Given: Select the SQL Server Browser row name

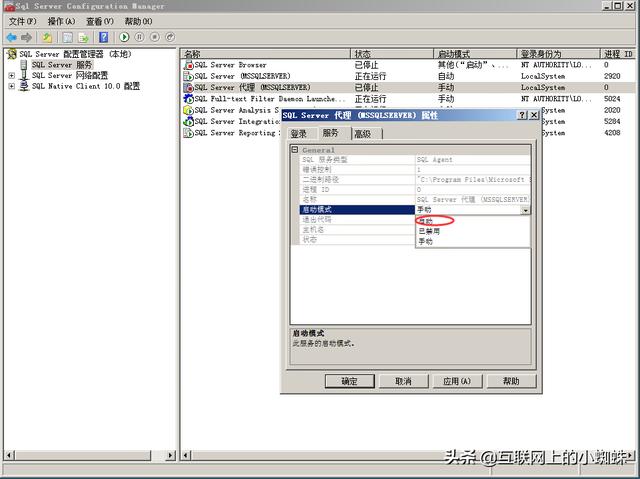Looking at the screenshot, I should (x=230, y=65).
